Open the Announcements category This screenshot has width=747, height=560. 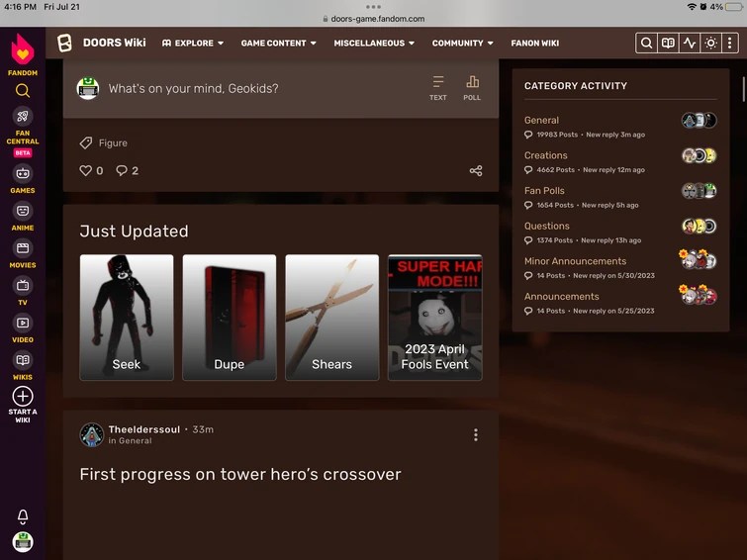562,297
